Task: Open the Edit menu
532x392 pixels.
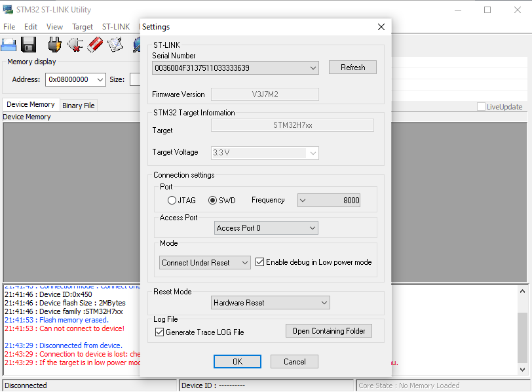Action: [31, 27]
